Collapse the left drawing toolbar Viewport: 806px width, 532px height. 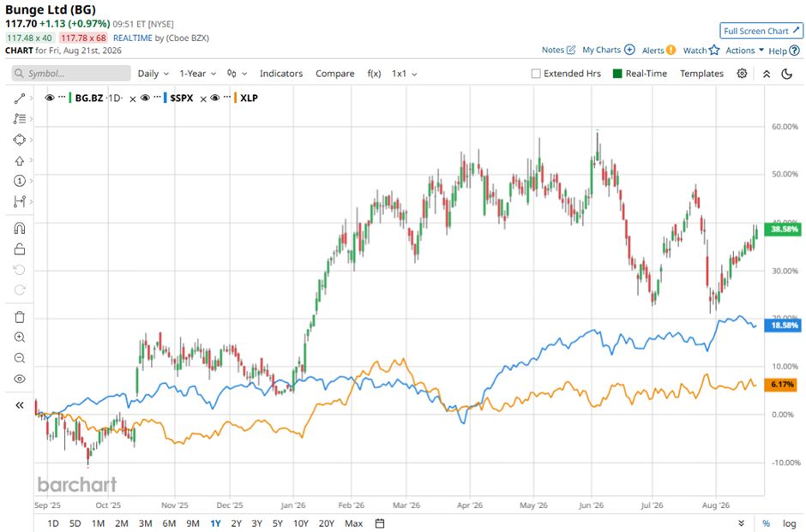coord(20,405)
